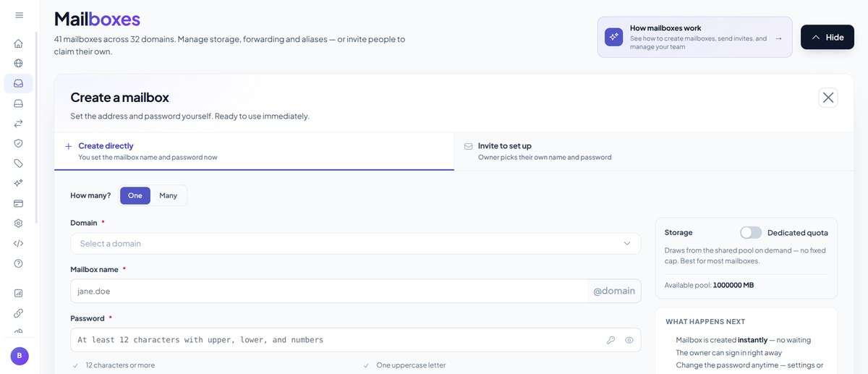Image resolution: width=868 pixels, height=374 pixels.
Task: Click the "WHAT HAPPENS NEXT" heading
Action: point(705,322)
